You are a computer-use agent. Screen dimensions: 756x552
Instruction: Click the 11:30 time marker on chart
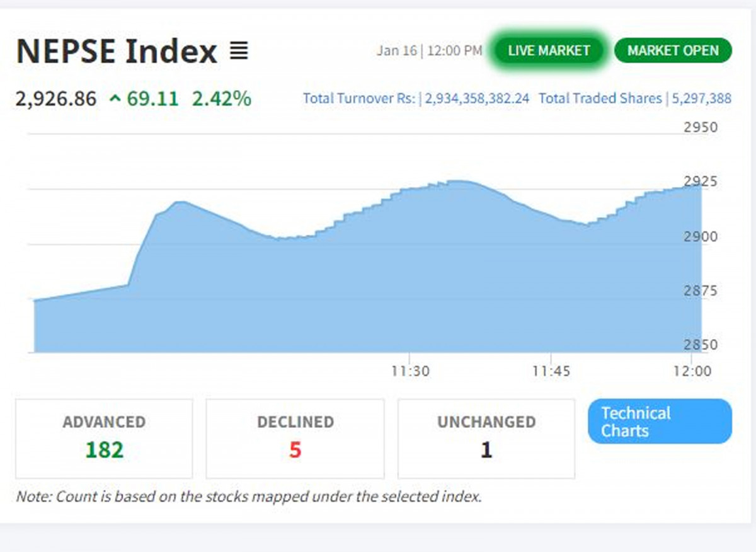click(410, 371)
